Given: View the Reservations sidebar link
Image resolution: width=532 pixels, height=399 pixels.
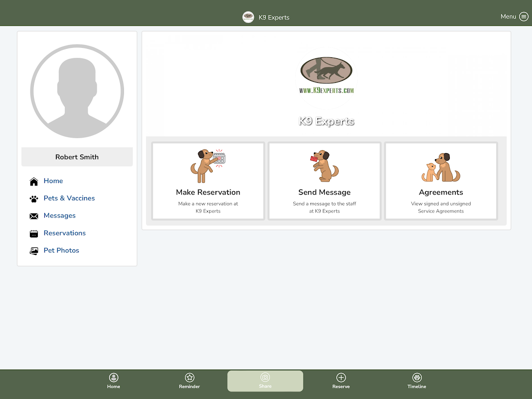Looking at the screenshot, I should pyautogui.click(x=65, y=233).
